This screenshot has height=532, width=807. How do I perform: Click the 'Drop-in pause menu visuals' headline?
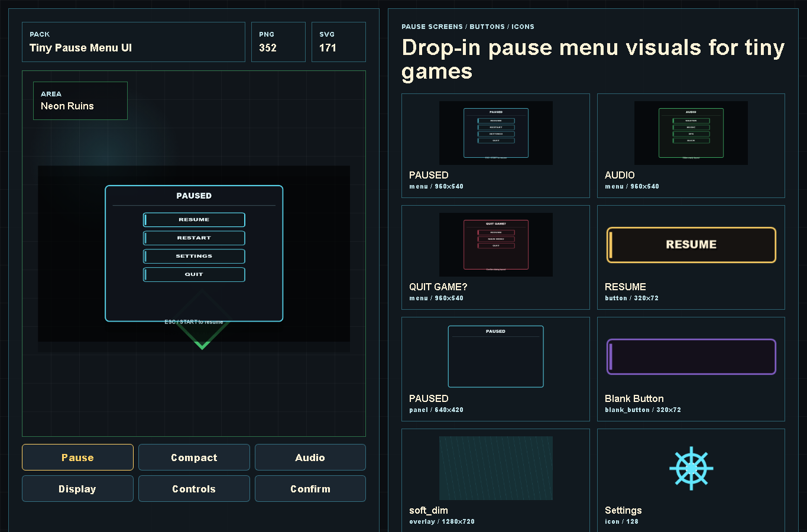point(593,59)
